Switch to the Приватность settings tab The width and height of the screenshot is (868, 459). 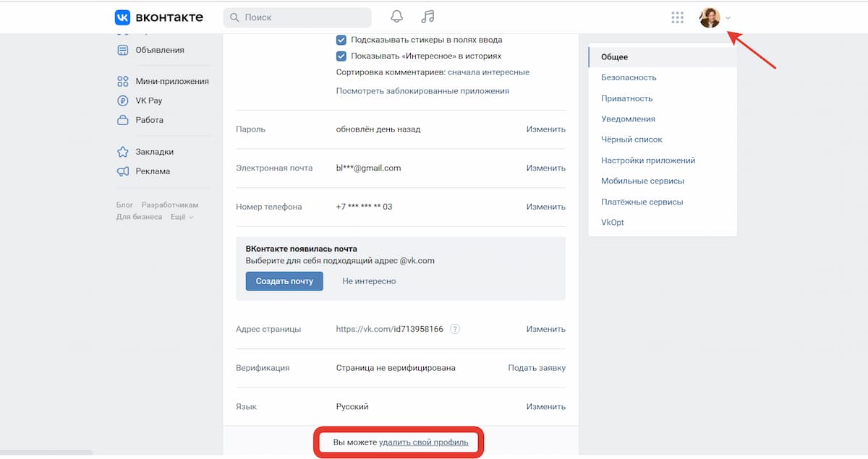626,98
